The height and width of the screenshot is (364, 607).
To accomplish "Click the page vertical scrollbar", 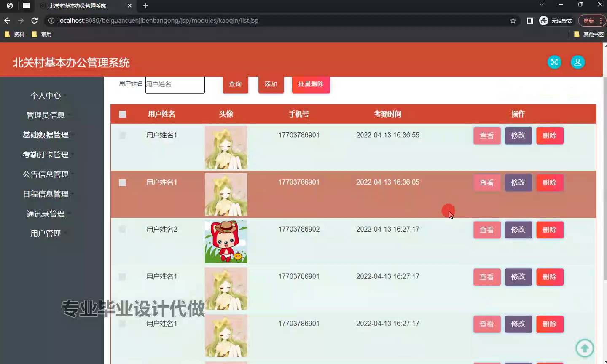I will (x=605, y=179).
